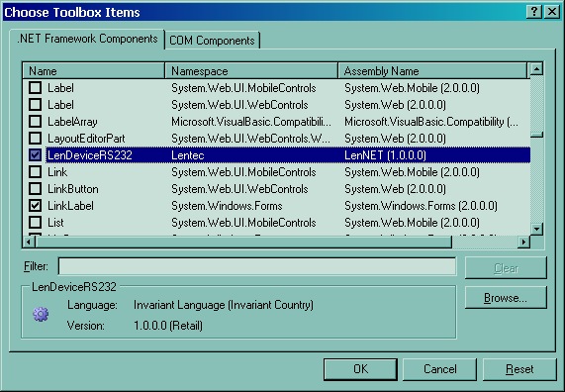
Task: Uncheck the LenDeviceRS232 checkbox
Action: click(35, 155)
